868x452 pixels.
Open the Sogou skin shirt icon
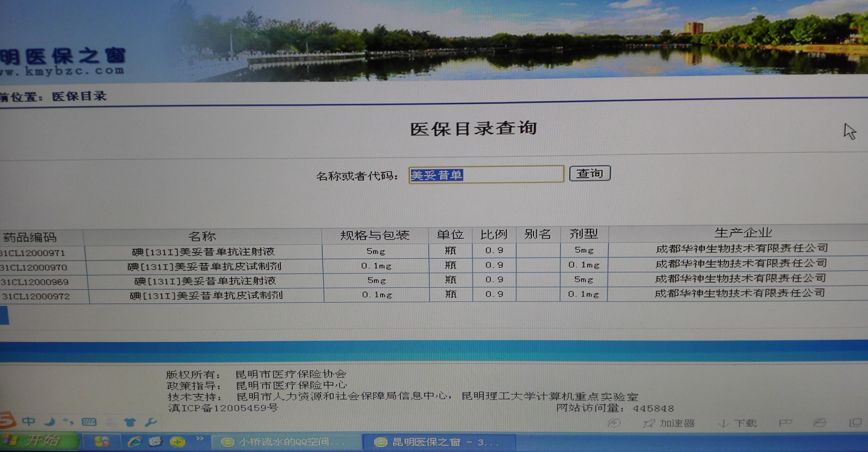click(130, 422)
